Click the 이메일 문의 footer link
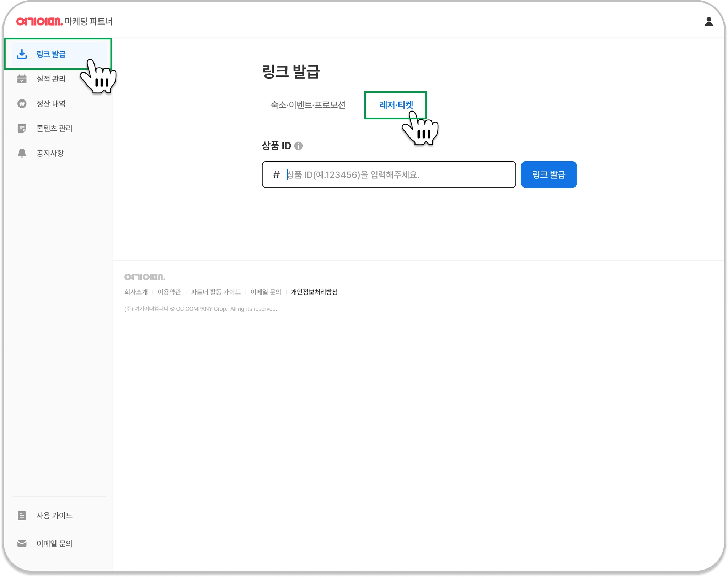Screen dimensions: 728x577 click(266, 292)
